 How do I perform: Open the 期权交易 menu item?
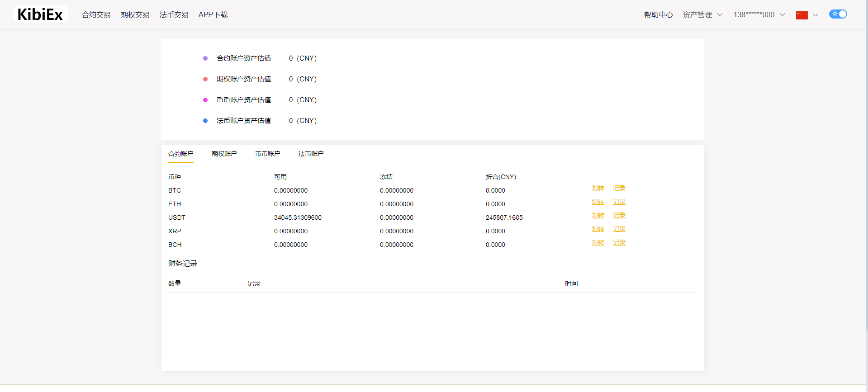pyautogui.click(x=135, y=15)
